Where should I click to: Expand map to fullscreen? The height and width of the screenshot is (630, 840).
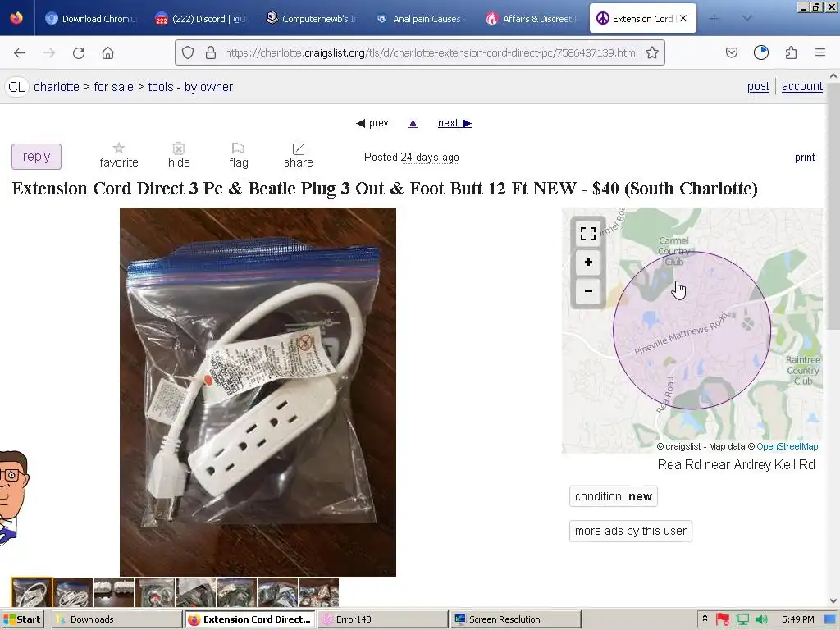coord(588,234)
